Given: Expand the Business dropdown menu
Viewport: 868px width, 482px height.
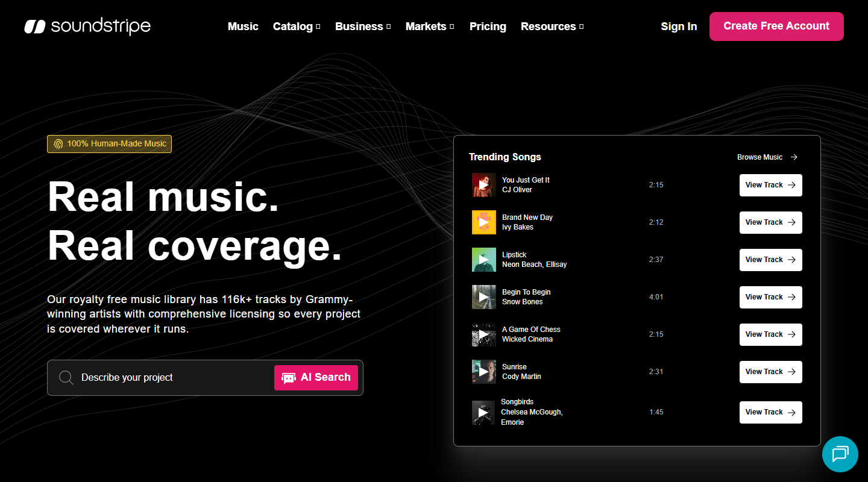Looking at the screenshot, I should [363, 27].
